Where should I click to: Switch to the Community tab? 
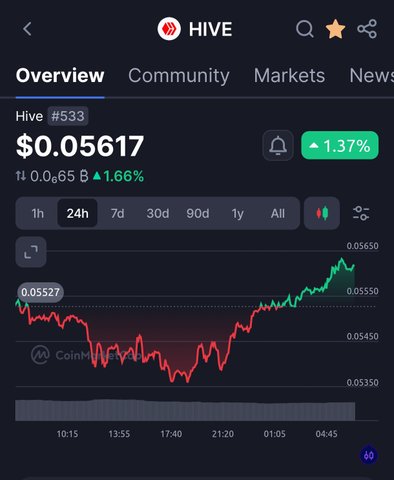(179, 76)
